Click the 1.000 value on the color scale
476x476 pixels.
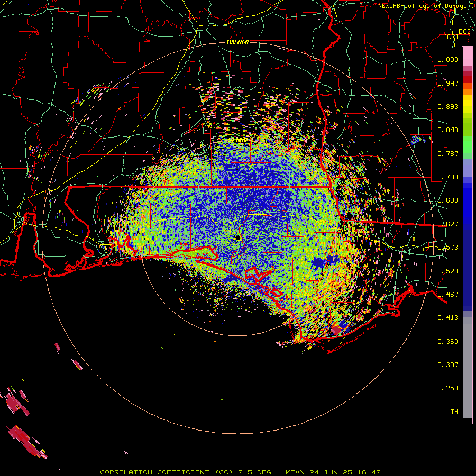[x=448, y=59]
